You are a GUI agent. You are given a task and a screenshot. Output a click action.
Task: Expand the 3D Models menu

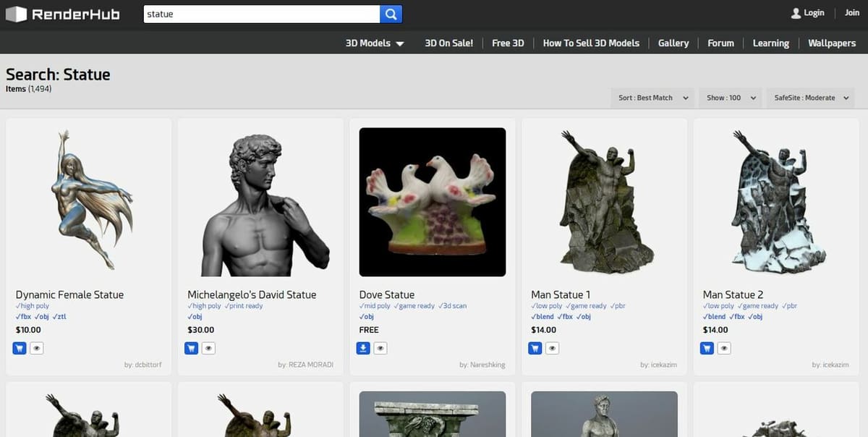[374, 43]
